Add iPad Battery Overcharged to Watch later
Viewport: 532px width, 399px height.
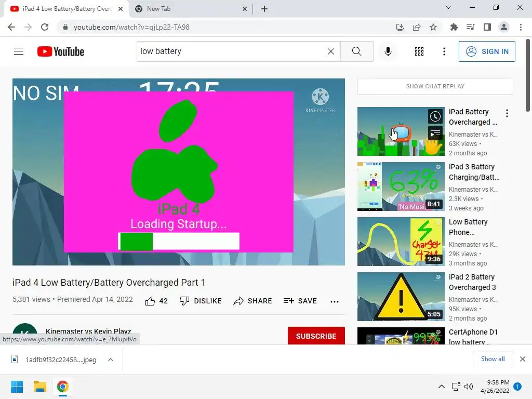tap(435, 117)
